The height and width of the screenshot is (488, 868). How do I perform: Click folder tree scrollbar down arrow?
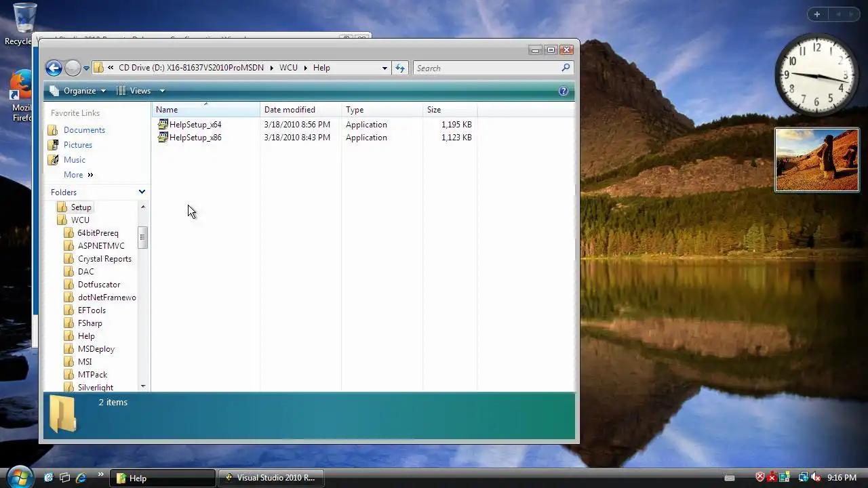coord(143,386)
